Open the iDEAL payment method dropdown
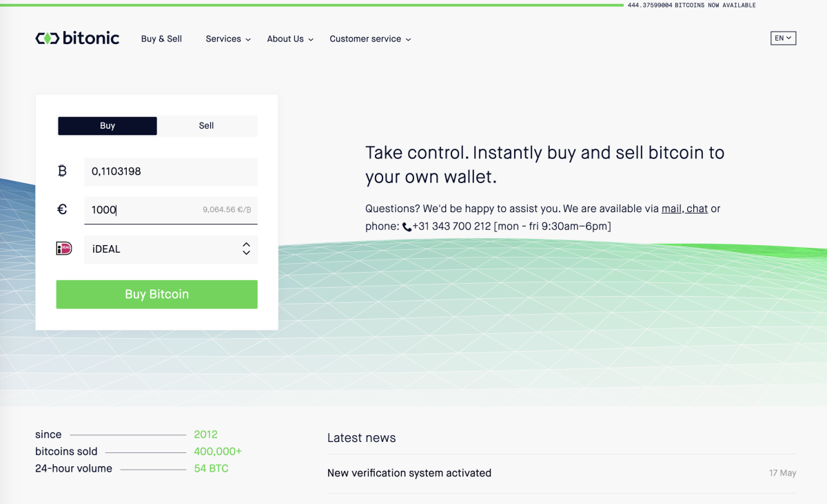The width and height of the screenshot is (827, 504). pos(171,249)
